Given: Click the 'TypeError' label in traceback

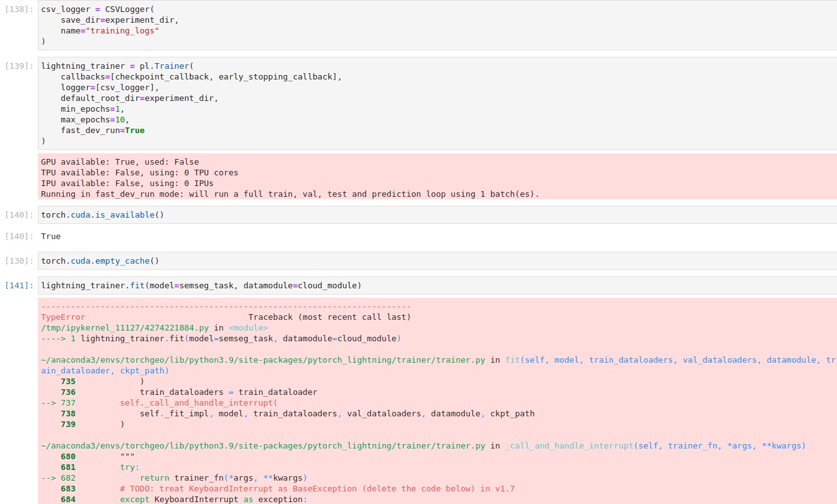Looking at the screenshot, I should [x=63, y=317].
